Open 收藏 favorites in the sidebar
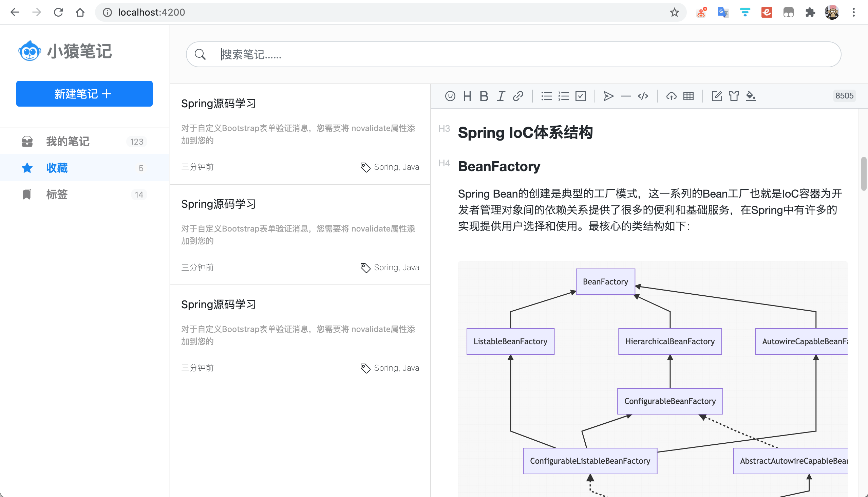Screen dimensions: 868x497 click(x=84, y=168)
